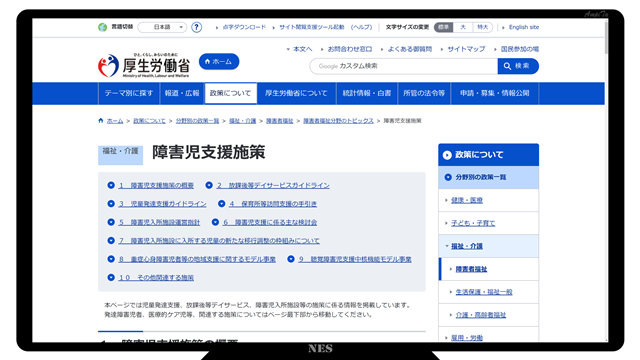Click the language switch globe icon
Screen dimensions: 640x360
click(102, 27)
